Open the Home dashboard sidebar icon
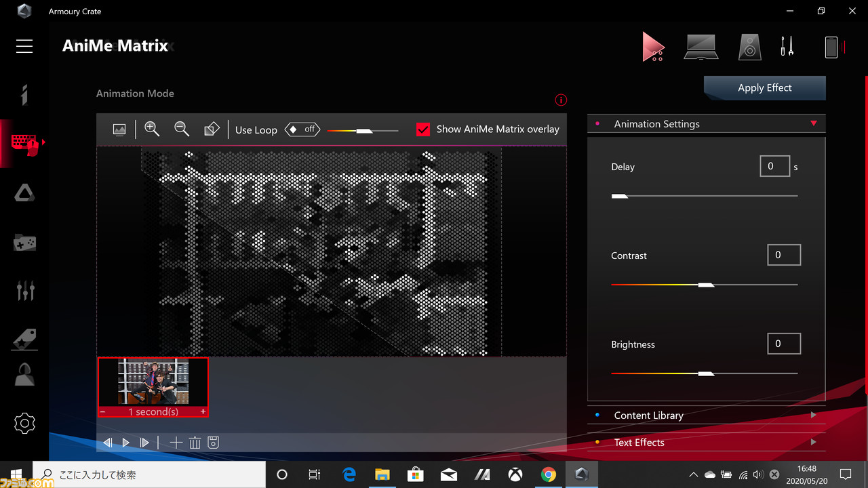 tap(24, 95)
